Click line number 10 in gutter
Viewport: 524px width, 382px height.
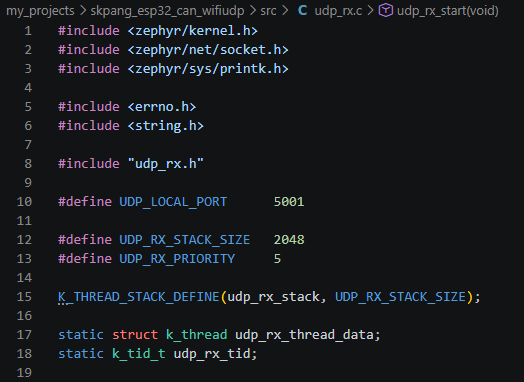pos(24,202)
